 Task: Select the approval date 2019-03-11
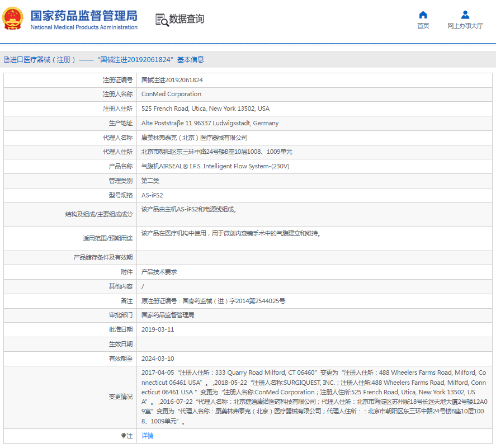click(158, 329)
